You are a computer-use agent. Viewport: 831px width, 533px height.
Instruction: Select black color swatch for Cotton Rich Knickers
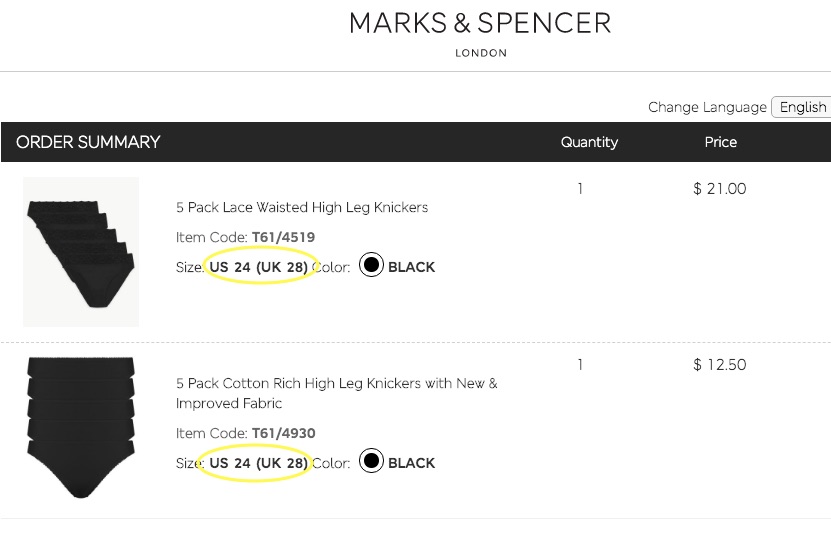coord(371,462)
